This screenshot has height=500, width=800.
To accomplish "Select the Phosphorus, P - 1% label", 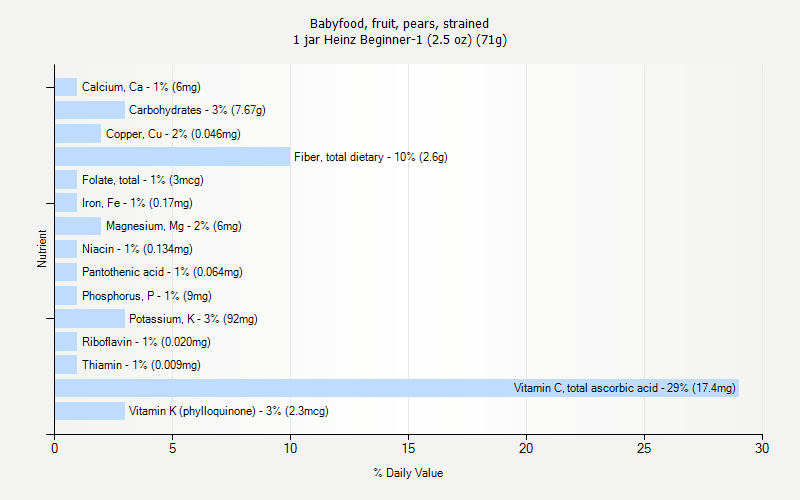I will 146,296.
